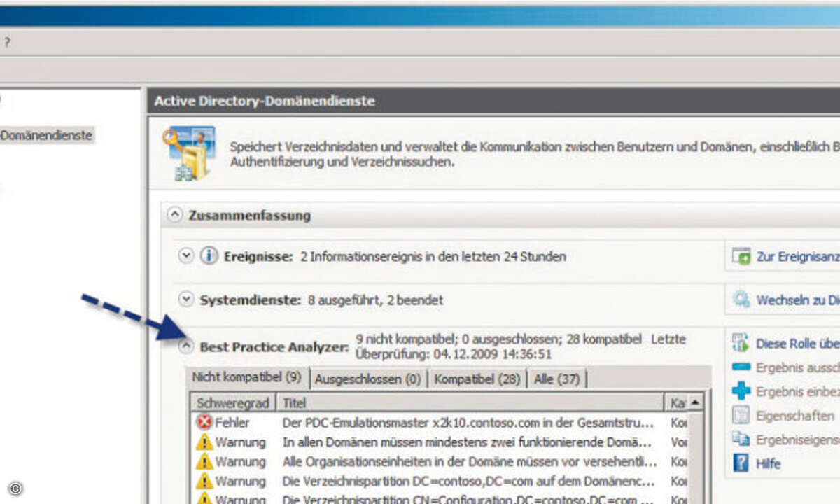
Task: Click the Hilfe question mark icon
Action: [739, 463]
